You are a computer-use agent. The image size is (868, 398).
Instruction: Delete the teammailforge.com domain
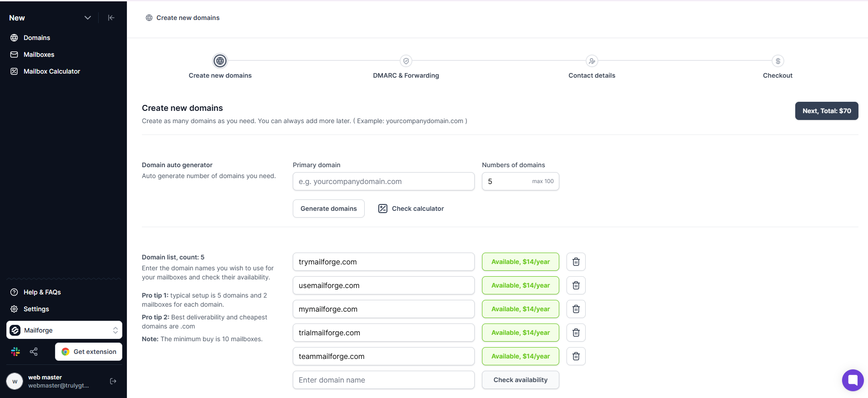pyautogui.click(x=576, y=356)
